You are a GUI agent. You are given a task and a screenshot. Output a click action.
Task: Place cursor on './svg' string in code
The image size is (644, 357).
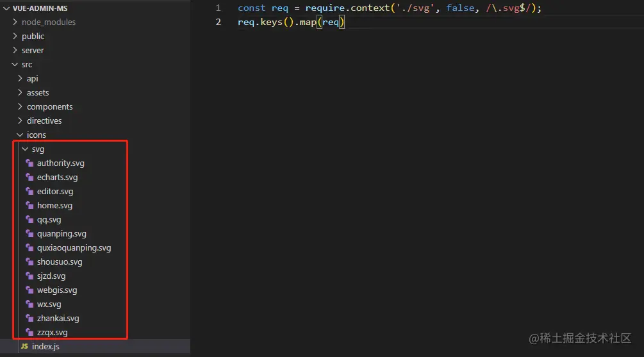415,8
